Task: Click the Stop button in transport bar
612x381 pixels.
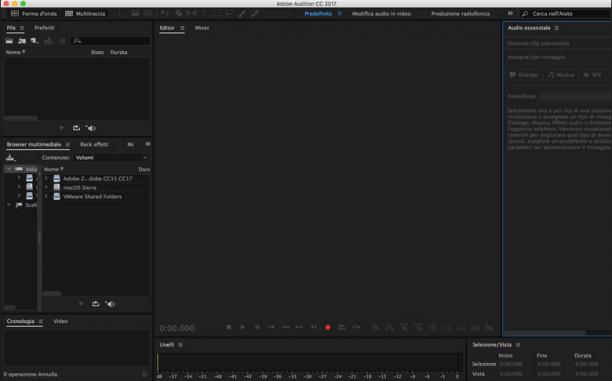Action: point(229,327)
